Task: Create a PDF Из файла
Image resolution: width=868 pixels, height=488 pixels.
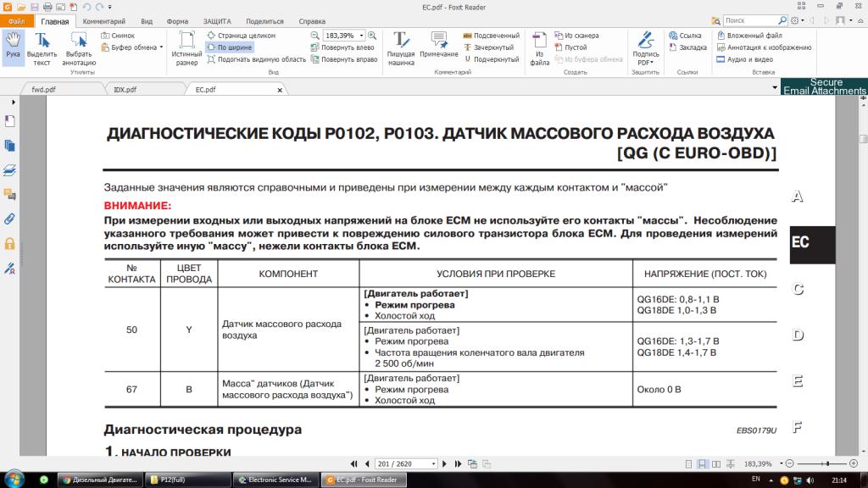Action: 540,48
